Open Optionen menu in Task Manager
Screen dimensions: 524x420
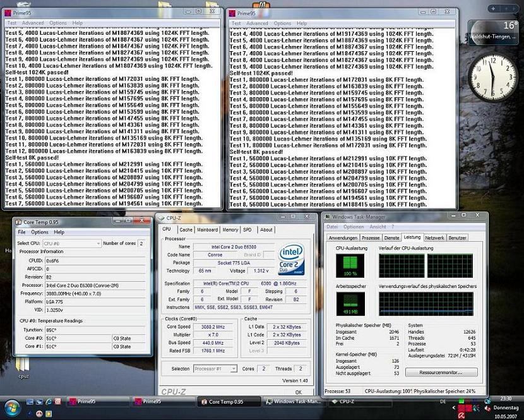[x=354, y=227]
